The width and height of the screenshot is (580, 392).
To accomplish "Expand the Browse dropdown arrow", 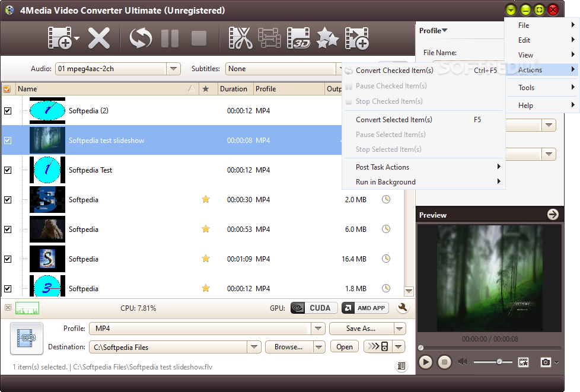I will pyautogui.click(x=319, y=347).
